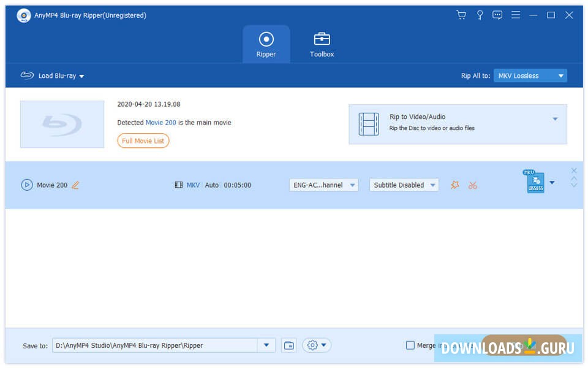Screen dimensions: 588x368
Task: Open the output folder icon
Action: [x=288, y=345]
